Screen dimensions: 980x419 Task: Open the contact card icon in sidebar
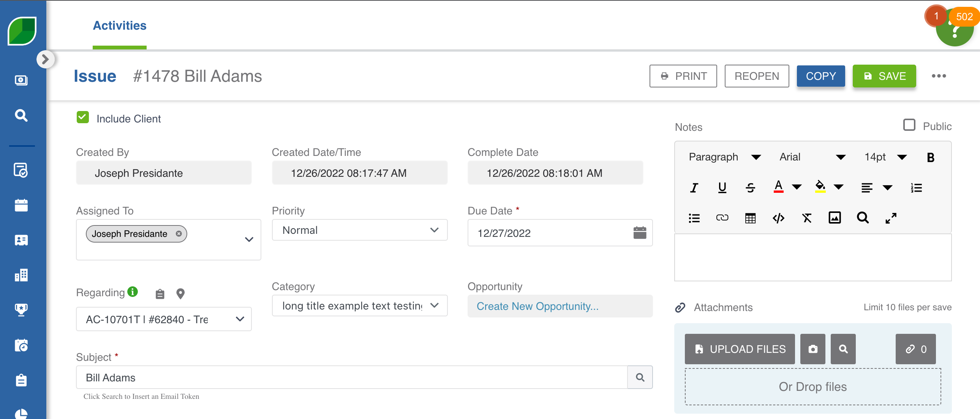[21, 240]
